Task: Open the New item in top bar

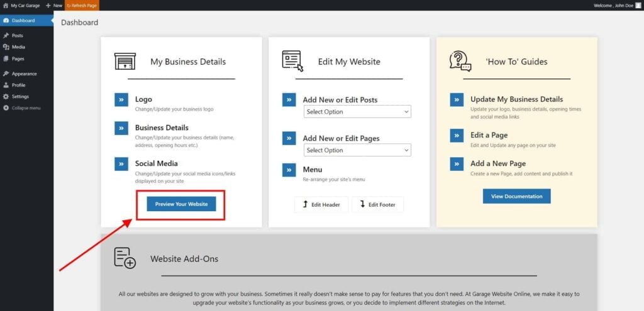Action: [54, 5]
